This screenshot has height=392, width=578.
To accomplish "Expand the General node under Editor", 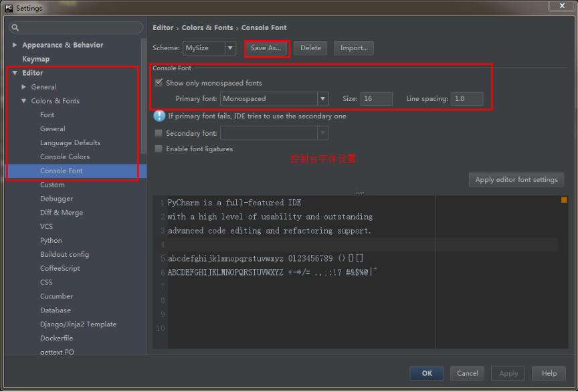I will pyautogui.click(x=23, y=87).
